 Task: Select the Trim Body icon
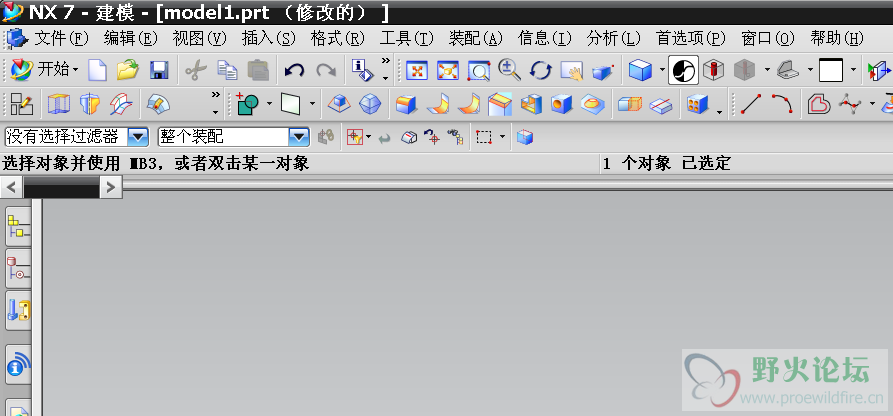pos(630,104)
